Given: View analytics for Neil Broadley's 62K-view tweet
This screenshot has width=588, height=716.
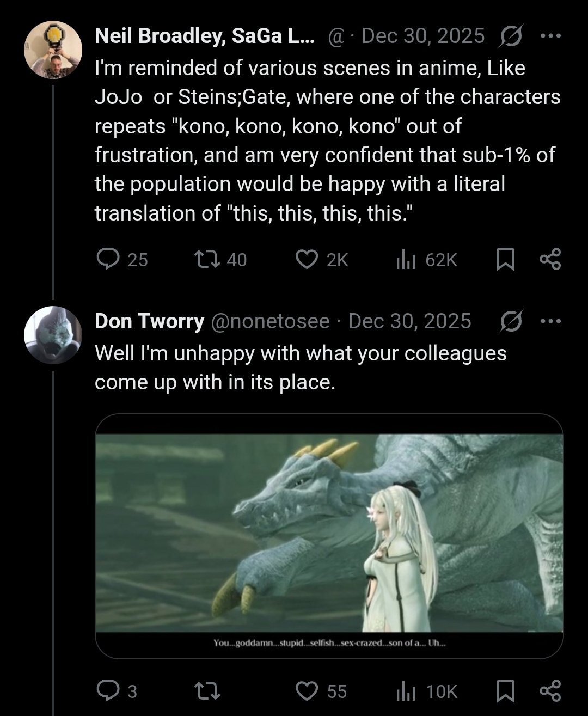Looking at the screenshot, I should (x=406, y=260).
